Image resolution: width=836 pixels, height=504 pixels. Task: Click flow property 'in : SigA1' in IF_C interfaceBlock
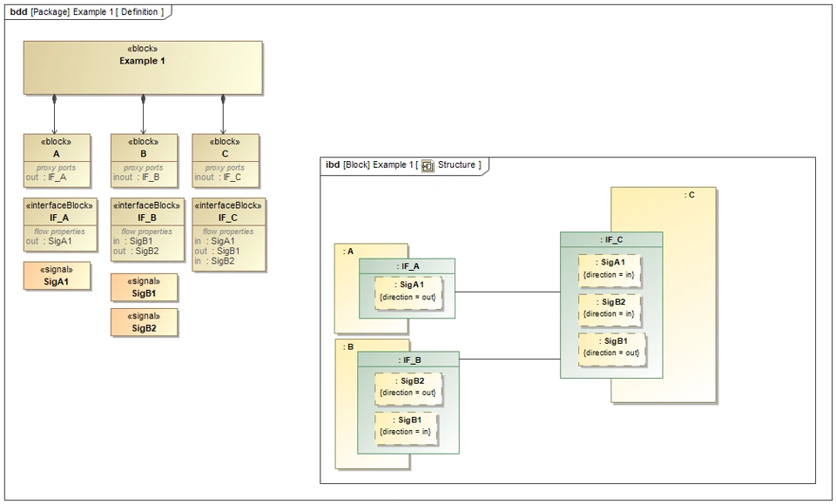(214, 241)
